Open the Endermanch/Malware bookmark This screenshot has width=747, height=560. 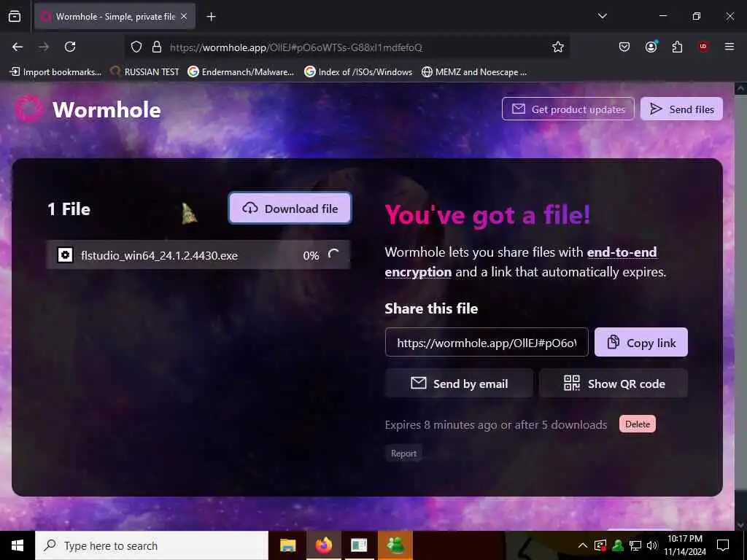click(x=241, y=72)
